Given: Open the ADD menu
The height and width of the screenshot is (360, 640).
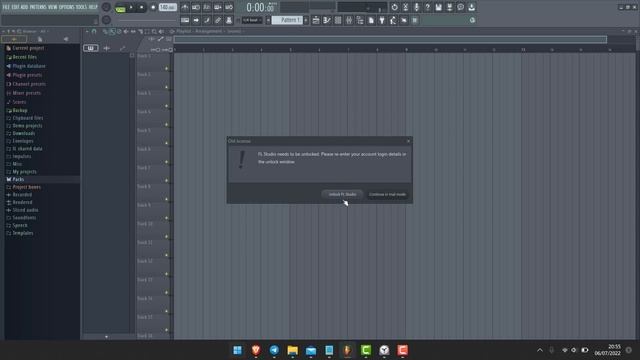Looking at the screenshot, I should pyautogui.click(x=24, y=7).
